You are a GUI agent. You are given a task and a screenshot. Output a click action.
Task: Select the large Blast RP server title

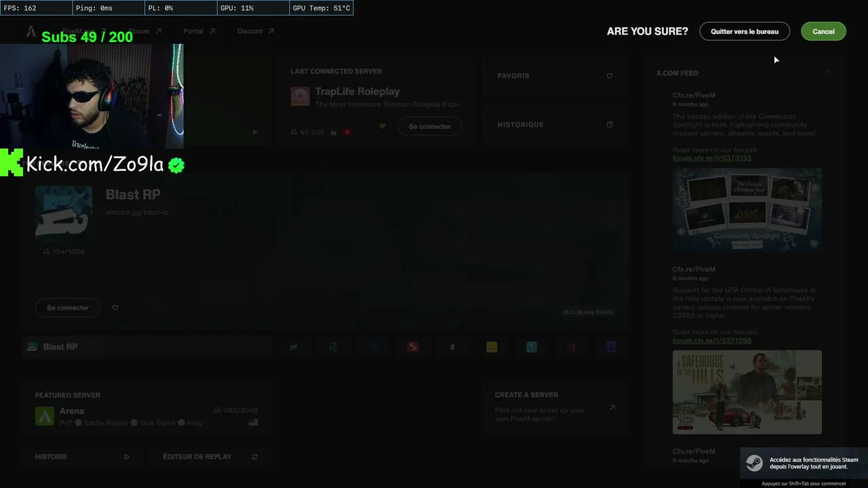(x=133, y=195)
